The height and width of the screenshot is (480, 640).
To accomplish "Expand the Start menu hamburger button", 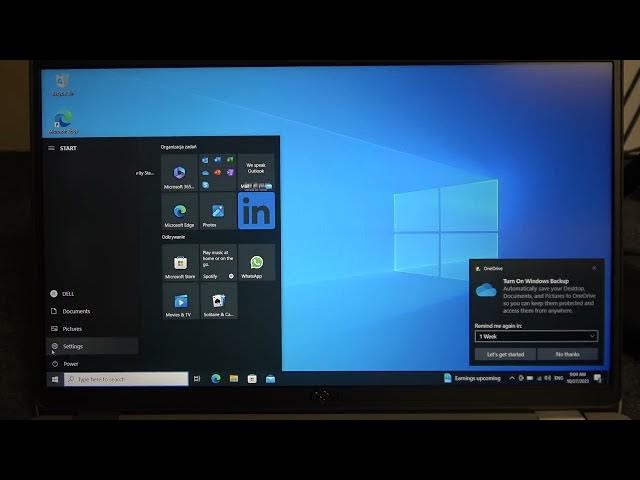I will click(52, 148).
